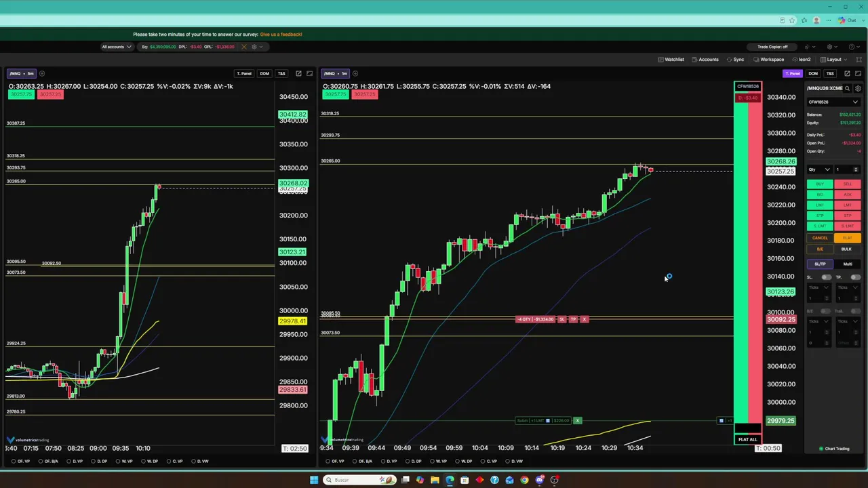Image resolution: width=868 pixels, height=488 pixels.
Task: Close position via X on -4 QTY marker
Action: coord(585,319)
